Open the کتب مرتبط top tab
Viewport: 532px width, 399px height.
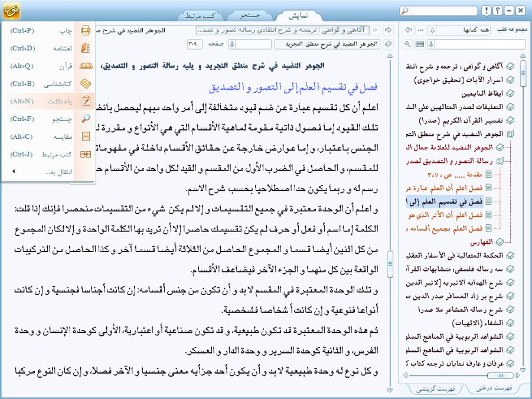click(200, 15)
